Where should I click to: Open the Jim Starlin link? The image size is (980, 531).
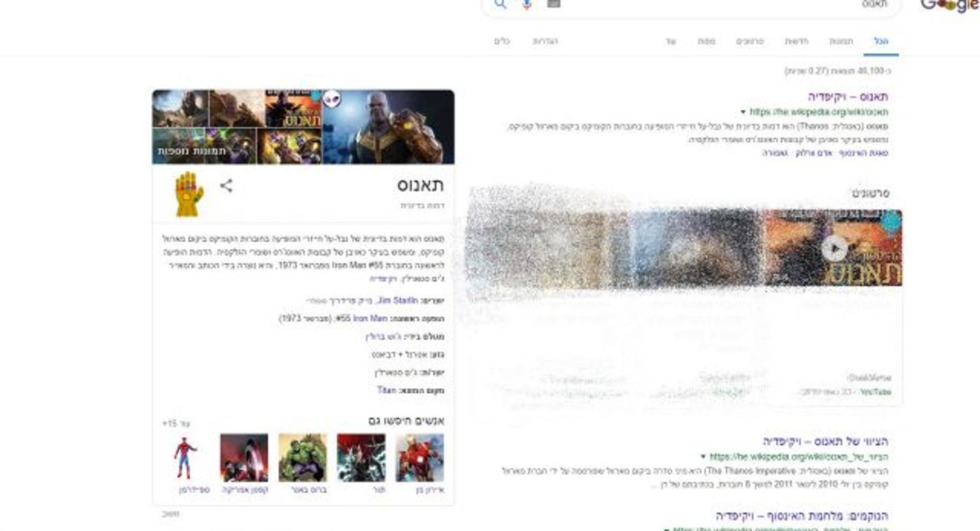397,300
